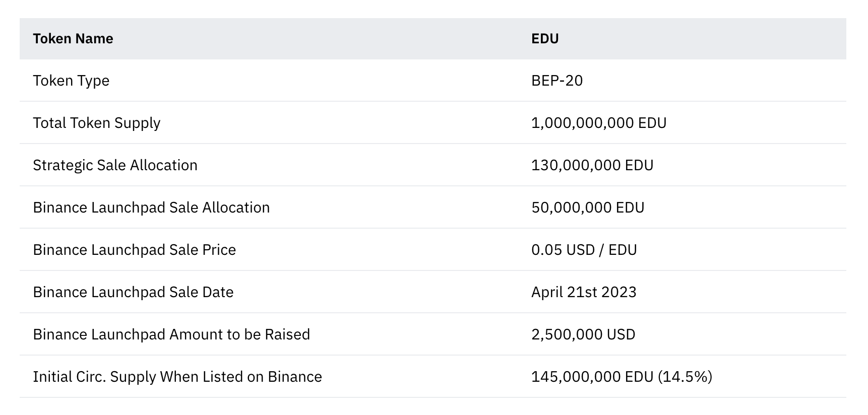This screenshot has width=868, height=415.
Task: Click the (14.5%) percentage text
Action: [x=685, y=377]
